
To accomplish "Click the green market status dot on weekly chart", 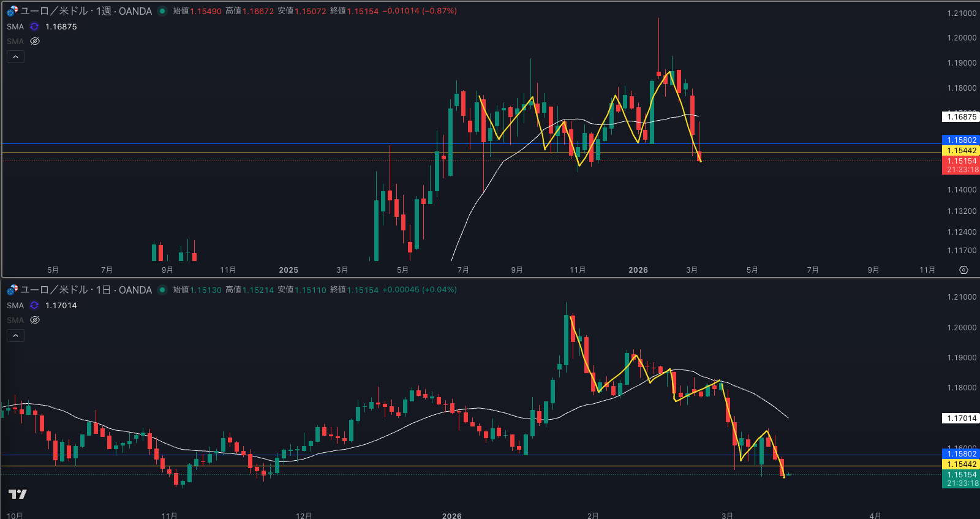I will pos(162,11).
